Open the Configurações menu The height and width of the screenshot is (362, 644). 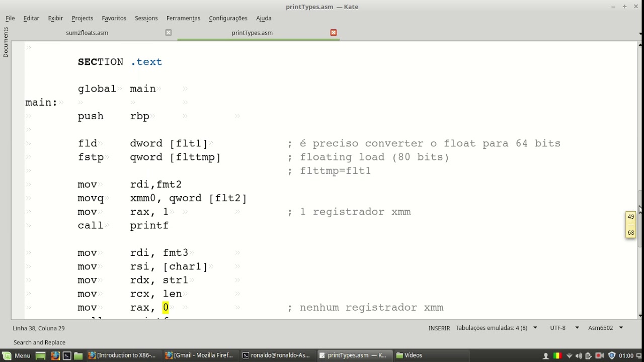228,18
